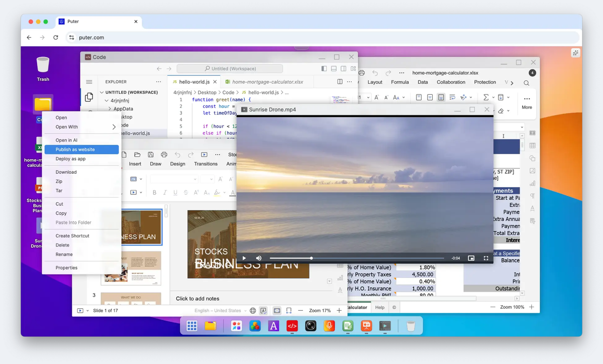Viewport: 603px width, 364px height.
Task: Click the wrap text icon in the spreadsheet
Action: 452,97
